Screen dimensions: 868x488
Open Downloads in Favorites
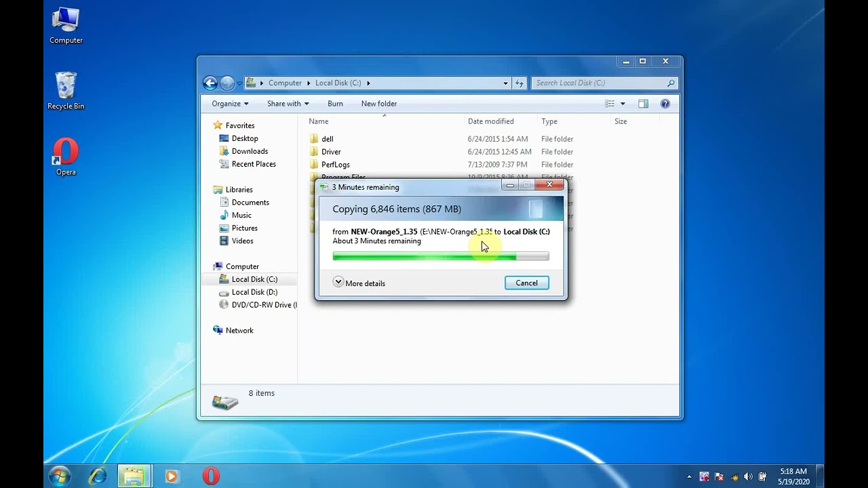click(x=243, y=151)
